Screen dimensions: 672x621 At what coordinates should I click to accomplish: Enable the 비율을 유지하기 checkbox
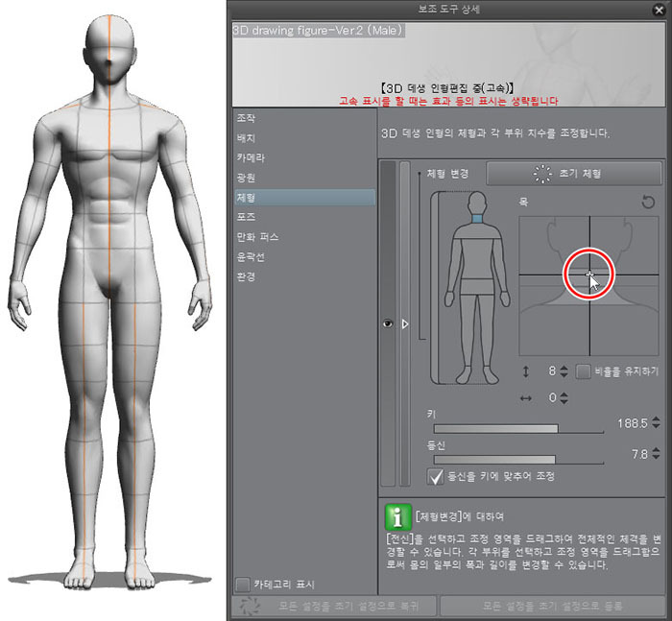(x=583, y=371)
